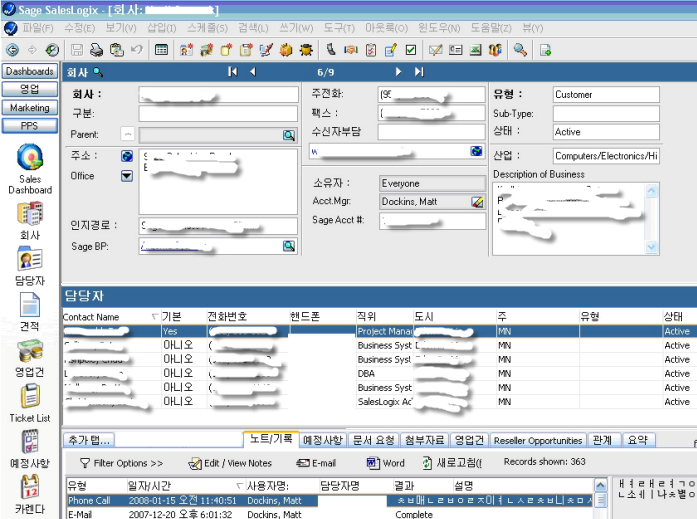Click the Word export button
Screen dimensions: 697x519
point(385,463)
